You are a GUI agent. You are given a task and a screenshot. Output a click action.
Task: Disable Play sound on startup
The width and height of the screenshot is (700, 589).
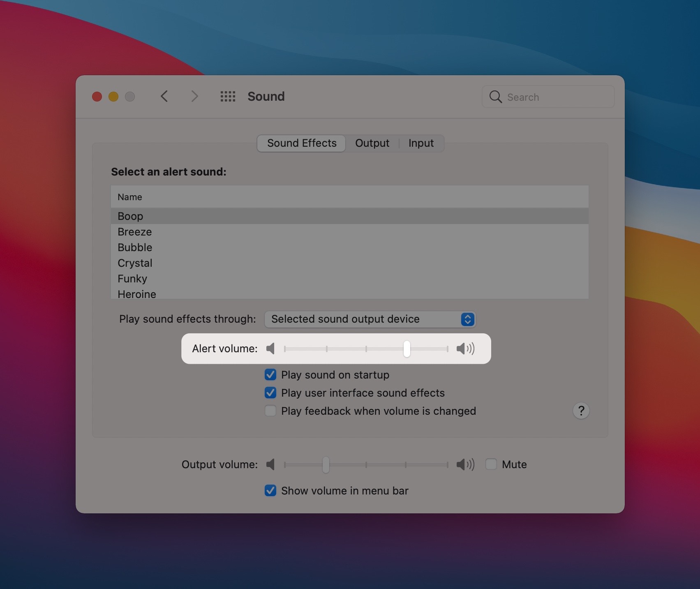point(270,374)
